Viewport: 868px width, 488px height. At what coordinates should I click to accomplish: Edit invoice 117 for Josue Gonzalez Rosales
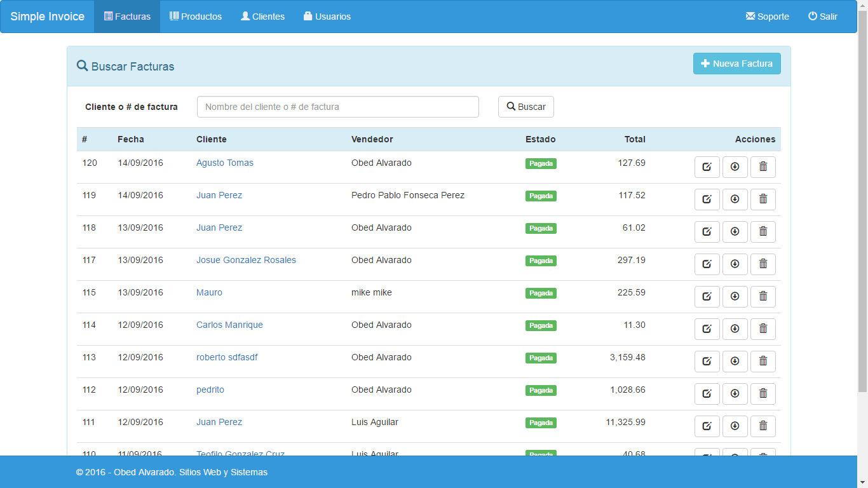click(x=707, y=264)
